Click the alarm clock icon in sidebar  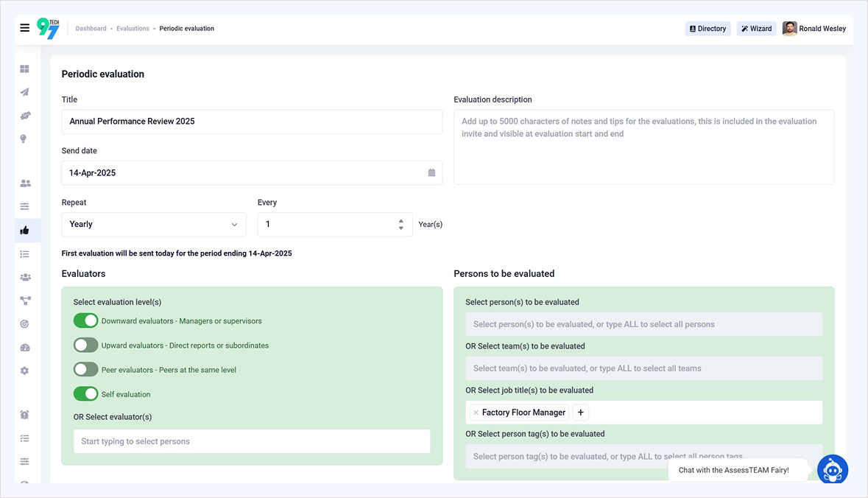[24, 415]
